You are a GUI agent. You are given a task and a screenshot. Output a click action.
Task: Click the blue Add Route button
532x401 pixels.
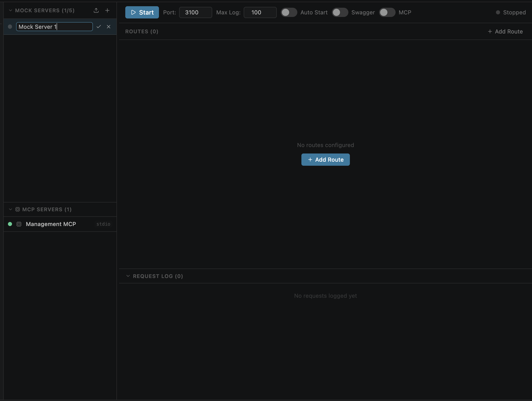pyautogui.click(x=325, y=159)
